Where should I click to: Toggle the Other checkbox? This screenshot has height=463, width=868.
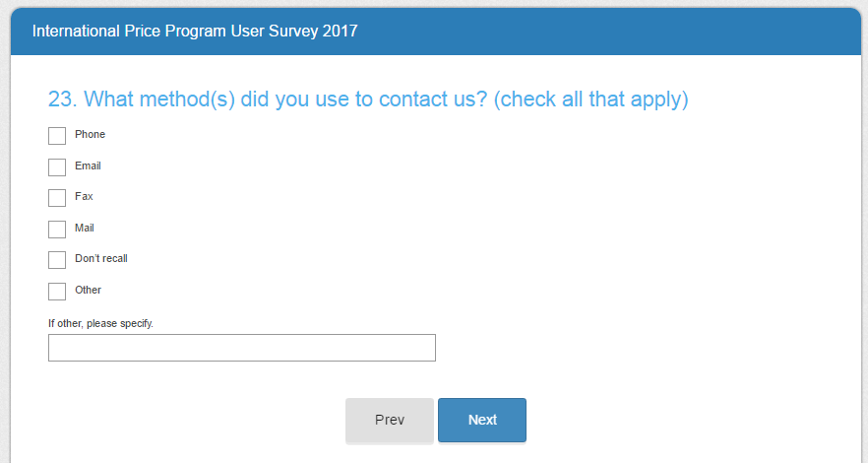(x=57, y=292)
